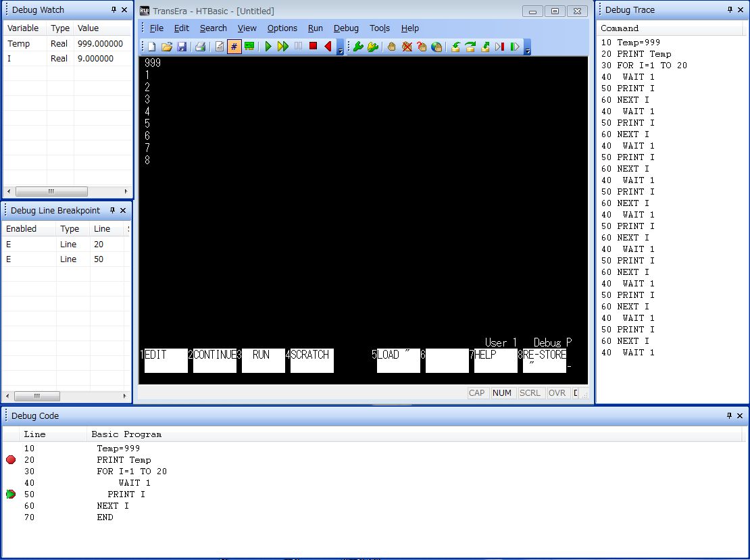The height and width of the screenshot is (560, 750).
Task: Open the Tools menu
Action: click(380, 28)
